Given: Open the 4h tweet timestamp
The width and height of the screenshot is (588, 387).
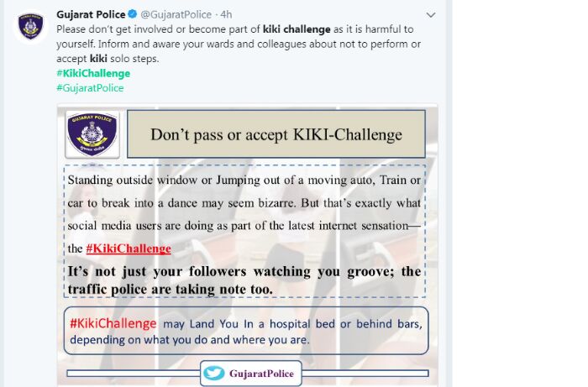Looking at the screenshot, I should coord(226,14).
